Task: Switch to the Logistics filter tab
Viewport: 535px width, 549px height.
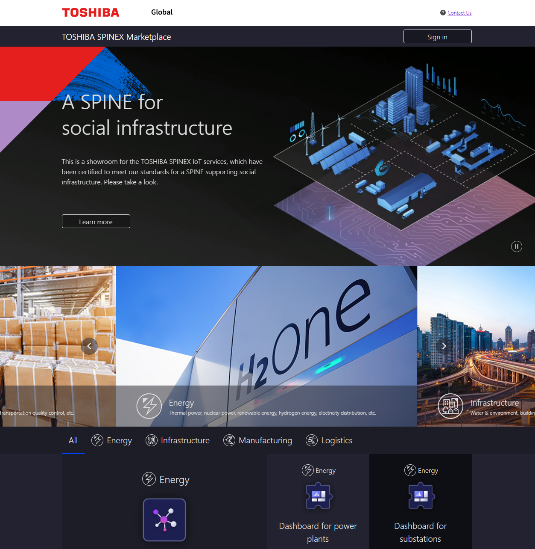Action: pyautogui.click(x=329, y=440)
